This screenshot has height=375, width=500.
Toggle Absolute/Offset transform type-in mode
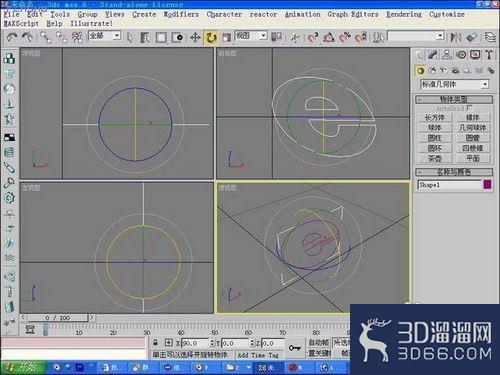click(x=169, y=343)
